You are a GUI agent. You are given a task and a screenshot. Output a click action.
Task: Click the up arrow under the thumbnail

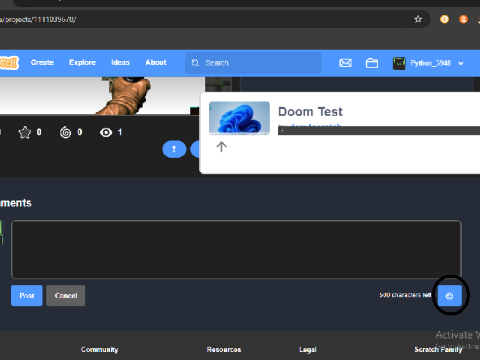coord(221,146)
